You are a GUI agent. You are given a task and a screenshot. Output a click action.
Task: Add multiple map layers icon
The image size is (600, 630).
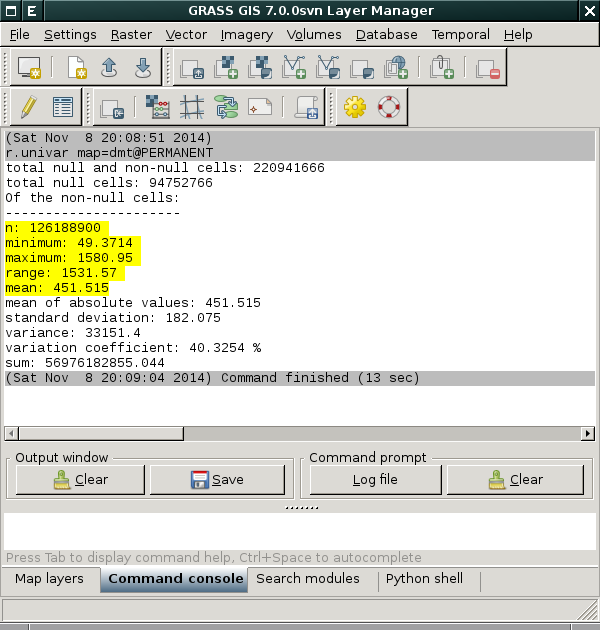click(192, 68)
